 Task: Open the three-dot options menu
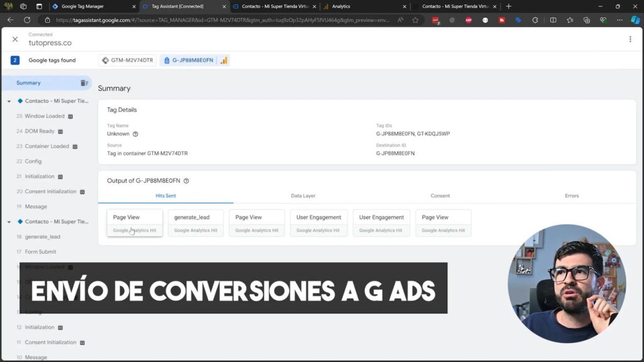(630, 39)
